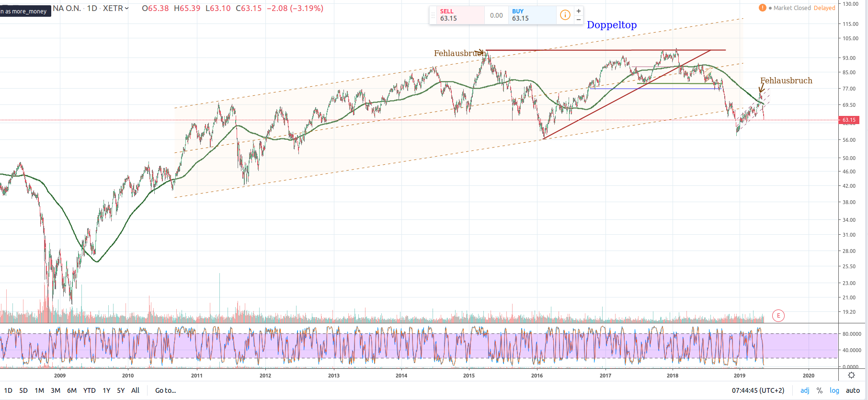
Task: Click the close value C63.15
Action: click(x=249, y=8)
